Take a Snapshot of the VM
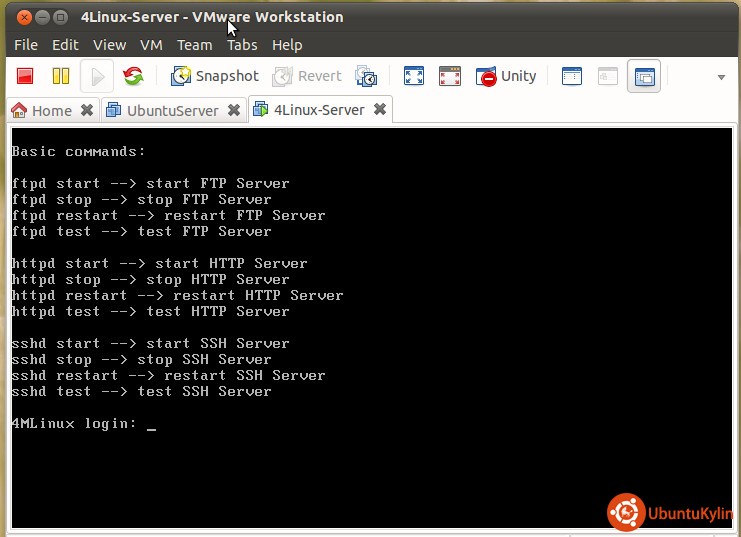 [214, 76]
